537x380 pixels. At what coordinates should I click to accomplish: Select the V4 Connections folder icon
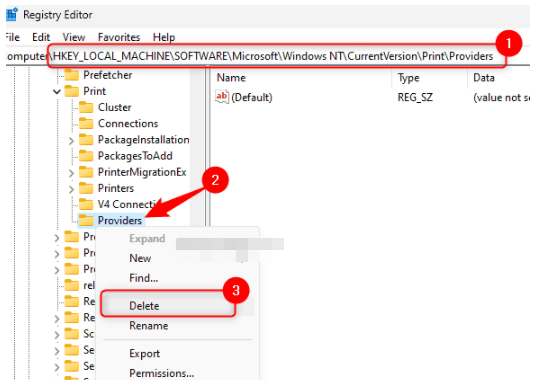86,204
